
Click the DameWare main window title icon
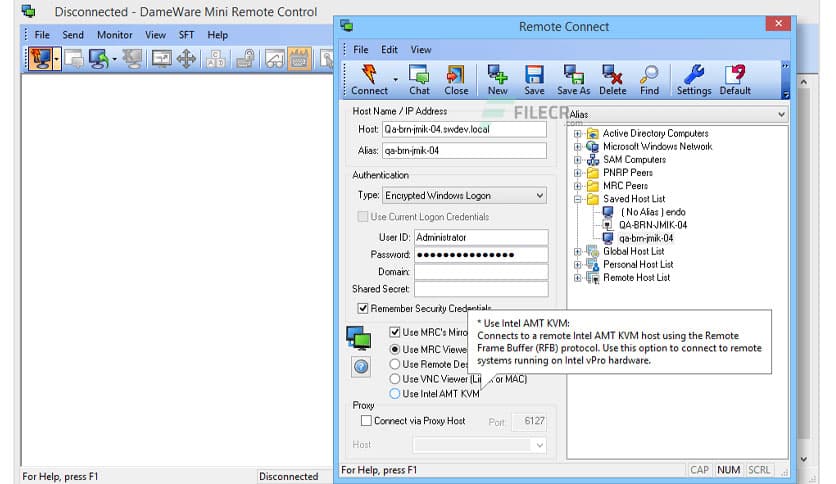(29, 11)
